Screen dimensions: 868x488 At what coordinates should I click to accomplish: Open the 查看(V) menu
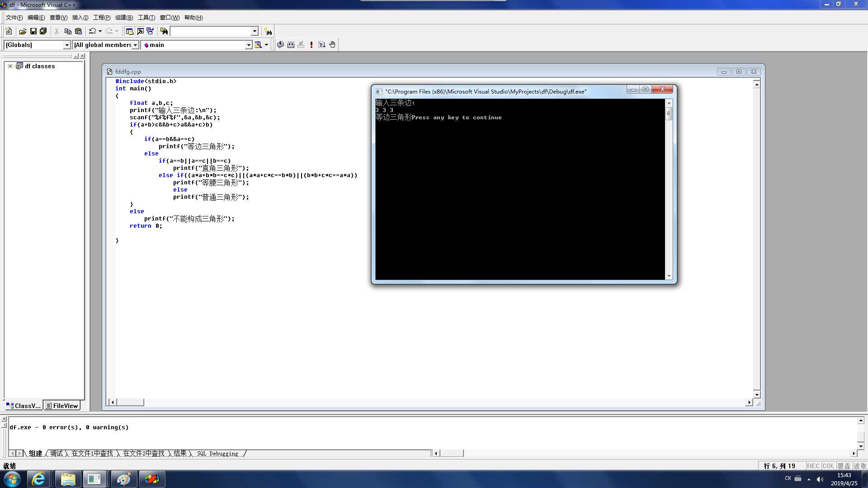click(x=58, y=18)
